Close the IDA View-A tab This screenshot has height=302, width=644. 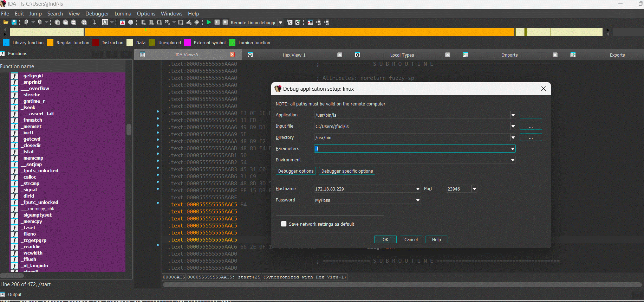[x=232, y=54]
